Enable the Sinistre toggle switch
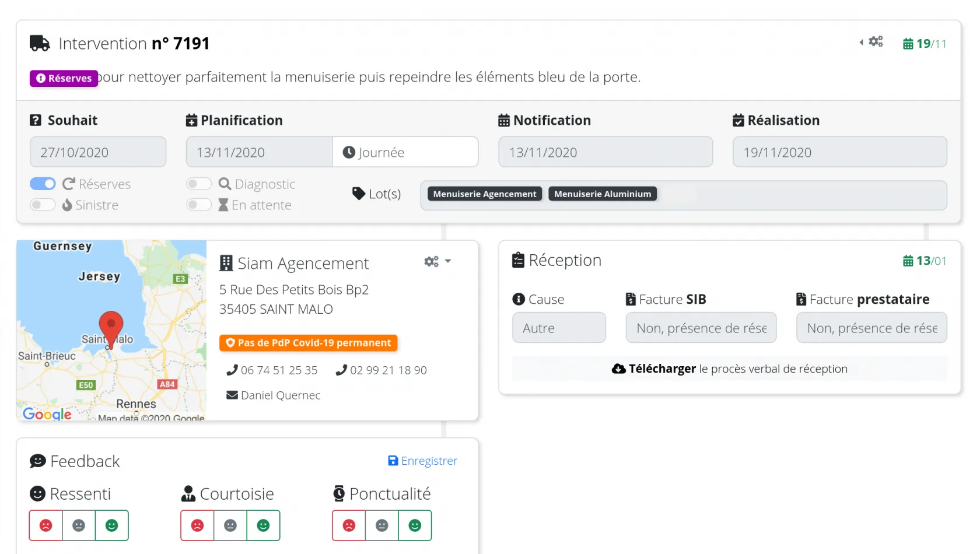 pyautogui.click(x=43, y=205)
